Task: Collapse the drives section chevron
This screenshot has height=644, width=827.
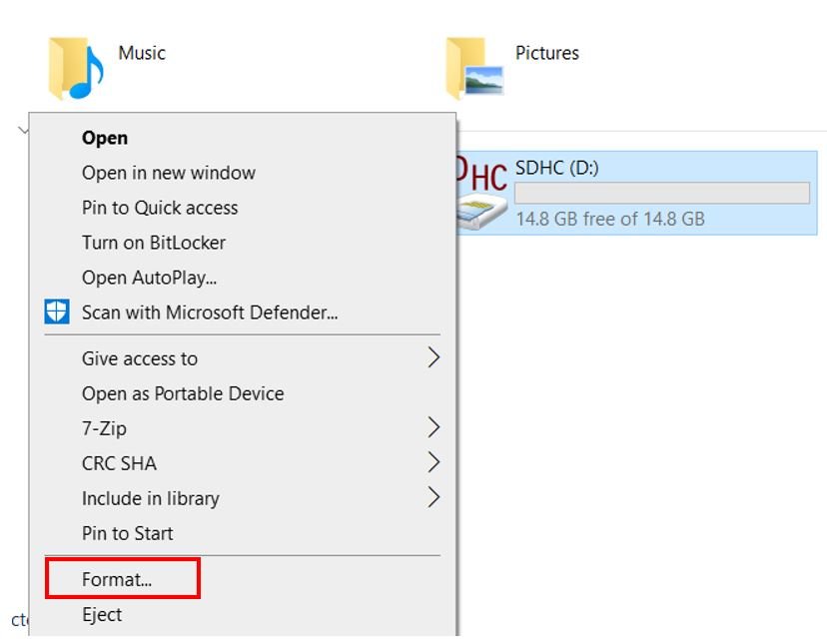Action: tap(23, 129)
